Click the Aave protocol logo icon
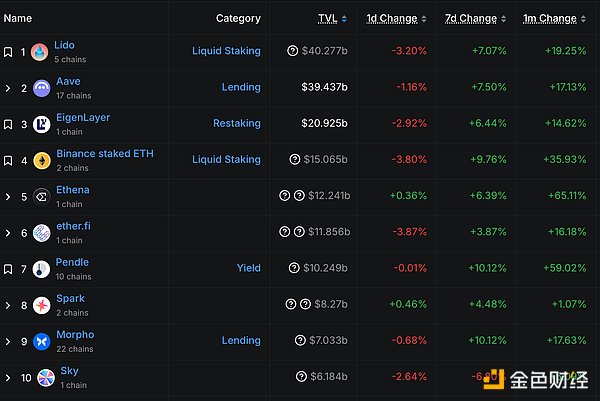This screenshot has width=600, height=401. [x=40, y=88]
